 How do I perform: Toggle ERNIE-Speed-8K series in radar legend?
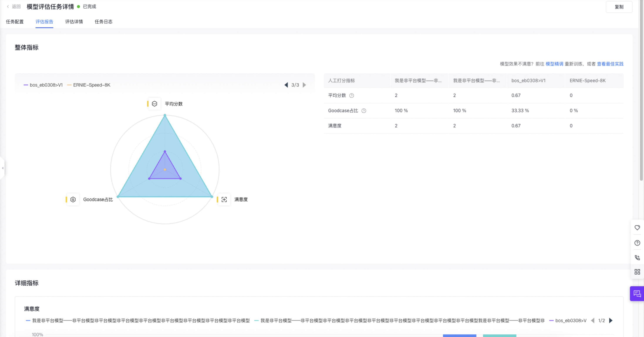click(89, 85)
